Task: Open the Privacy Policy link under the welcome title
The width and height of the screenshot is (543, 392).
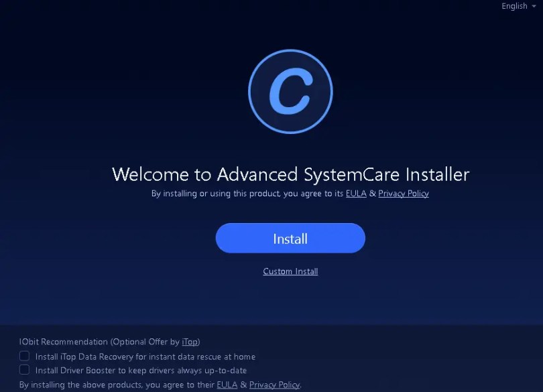Action: point(404,193)
